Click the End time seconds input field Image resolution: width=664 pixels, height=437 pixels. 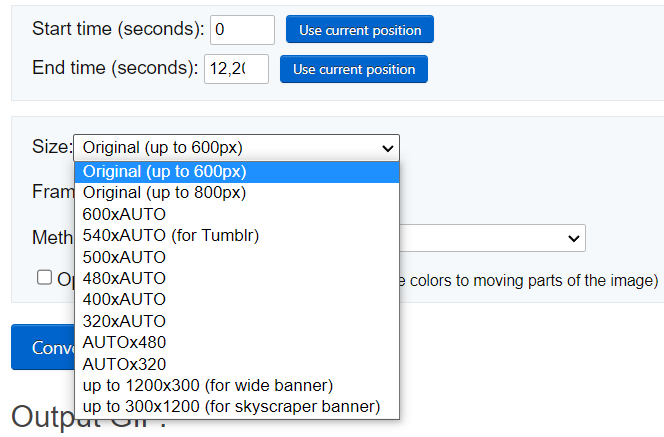click(x=236, y=69)
